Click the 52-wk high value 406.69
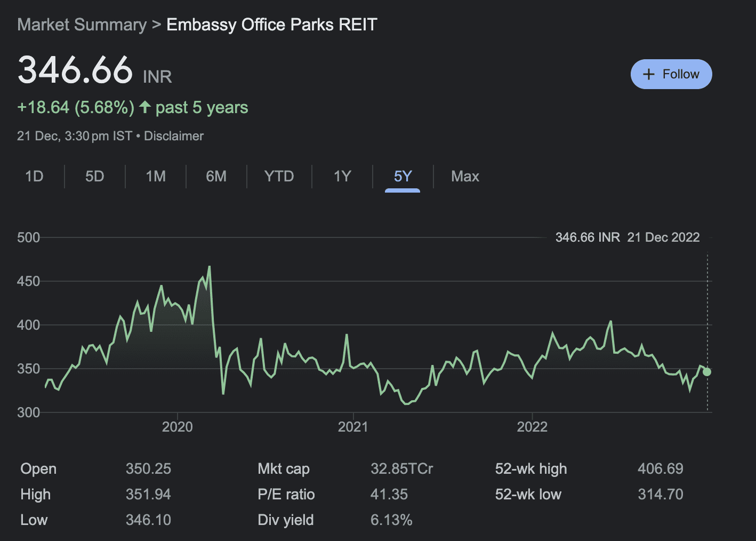The height and width of the screenshot is (541, 756). pos(661,469)
